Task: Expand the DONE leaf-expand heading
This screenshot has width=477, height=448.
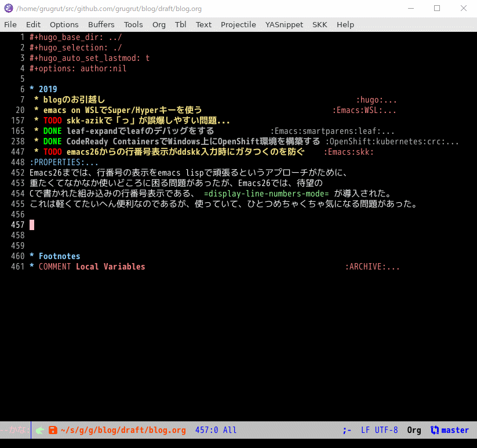Action: (140, 131)
